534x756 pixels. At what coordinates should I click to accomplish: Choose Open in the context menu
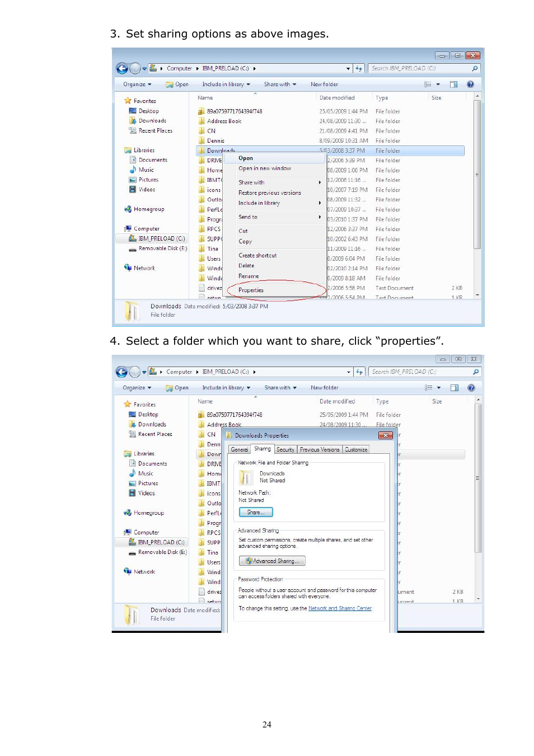(246, 158)
